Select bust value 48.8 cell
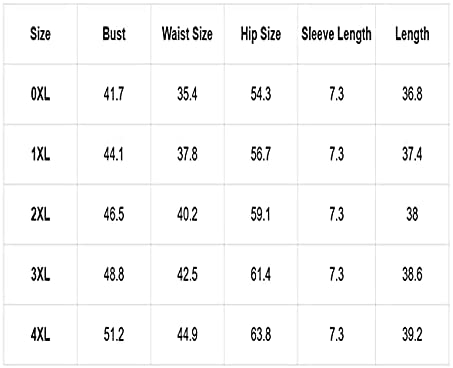 point(114,275)
